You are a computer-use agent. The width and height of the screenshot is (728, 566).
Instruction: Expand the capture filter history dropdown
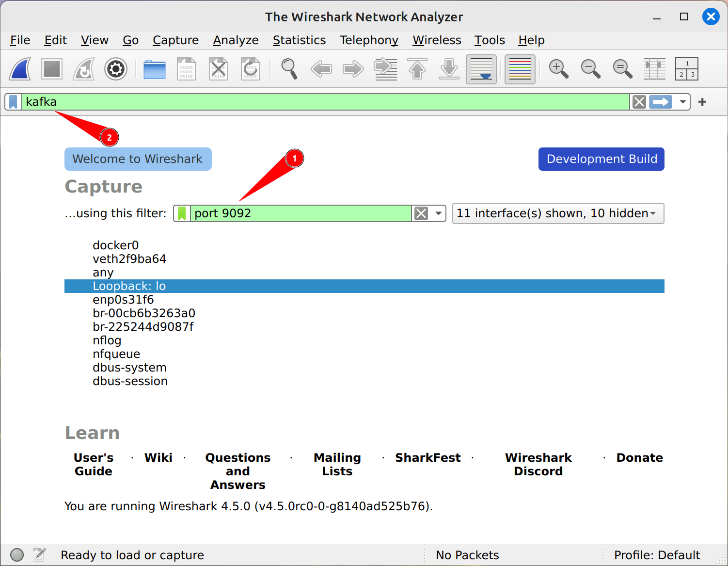438,213
